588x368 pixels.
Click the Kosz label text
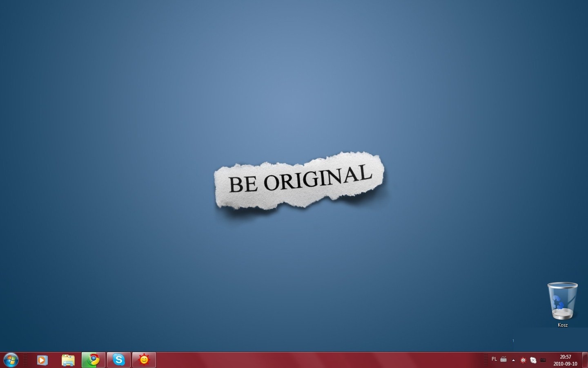coord(562,325)
